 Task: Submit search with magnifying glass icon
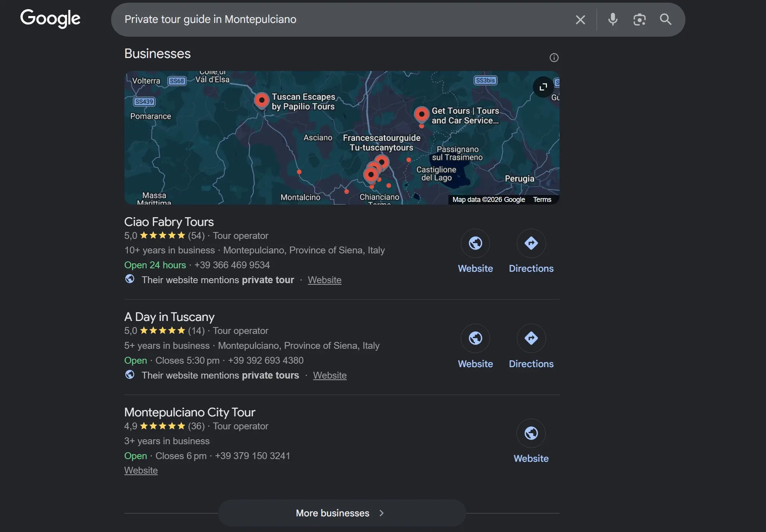point(666,19)
